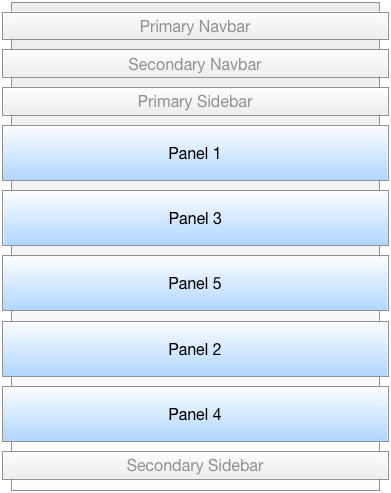Click container strip above Primary Navbar
391x493 pixels.
tap(195, 7)
